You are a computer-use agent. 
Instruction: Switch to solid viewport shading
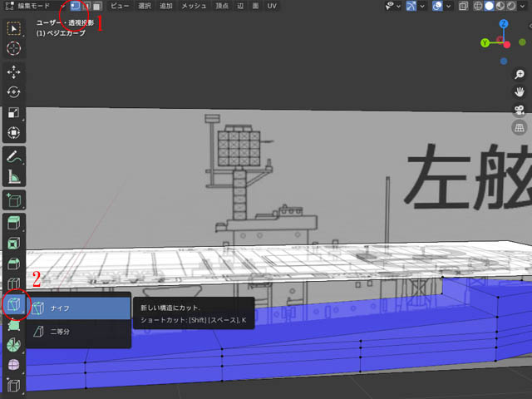pyautogui.click(x=489, y=6)
